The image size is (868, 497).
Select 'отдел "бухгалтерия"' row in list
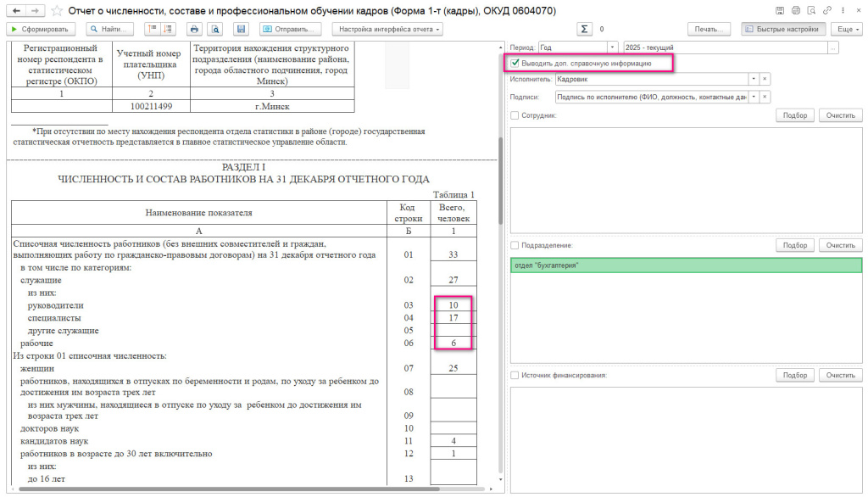coord(686,265)
